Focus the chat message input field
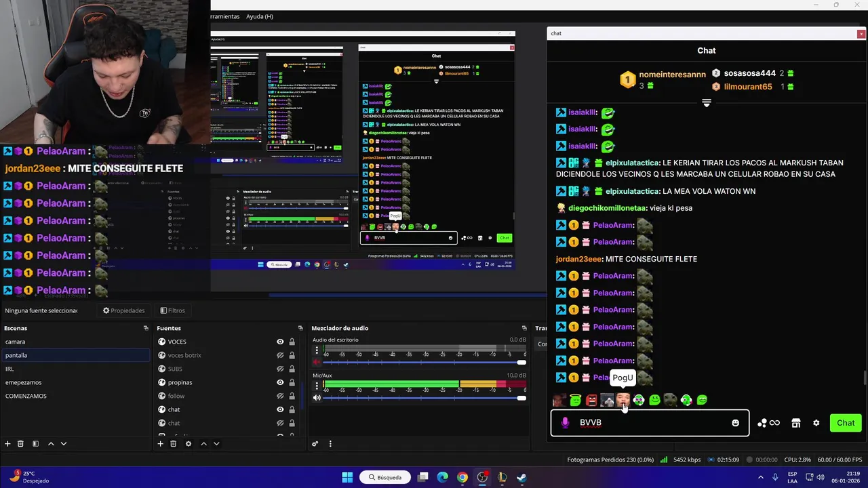Viewport: 868px width, 488px height. pos(651,423)
